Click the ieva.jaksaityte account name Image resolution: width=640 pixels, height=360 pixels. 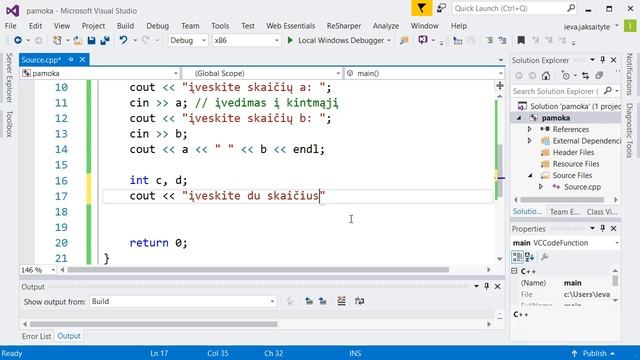click(x=587, y=27)
